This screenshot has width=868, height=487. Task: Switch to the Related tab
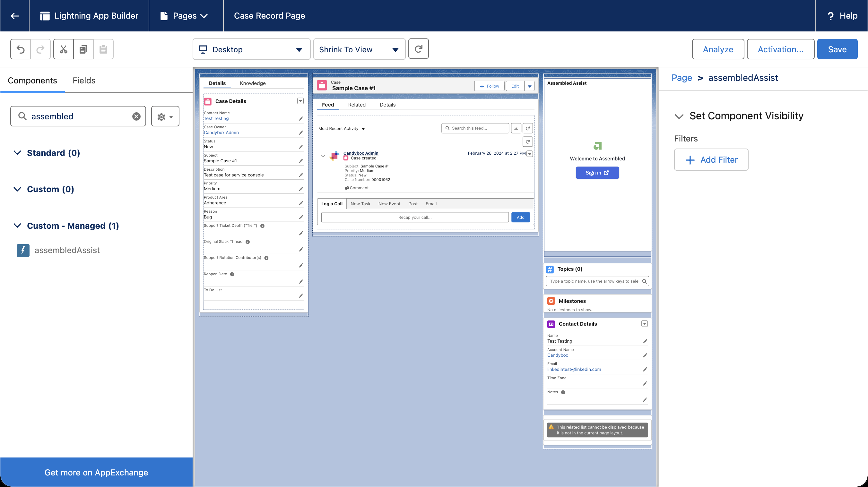(x=357, y=105)
